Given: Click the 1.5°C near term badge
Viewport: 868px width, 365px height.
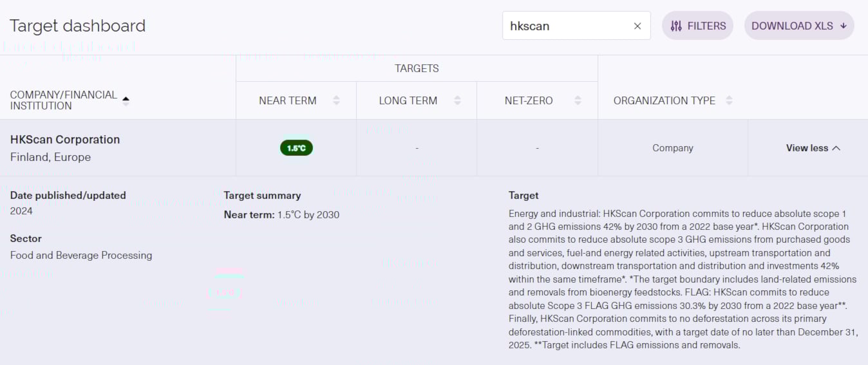Looking at the screenshot, I should pyautogui.click(x=296, y=148).
